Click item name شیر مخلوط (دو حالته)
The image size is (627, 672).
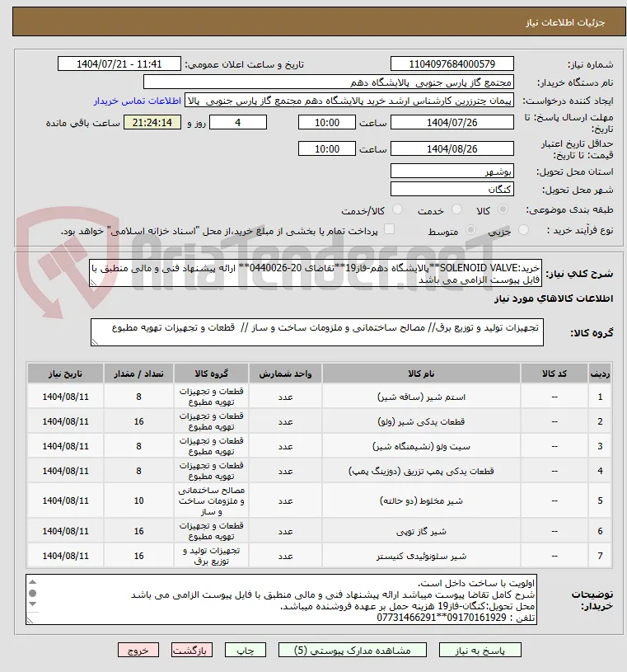421,501
